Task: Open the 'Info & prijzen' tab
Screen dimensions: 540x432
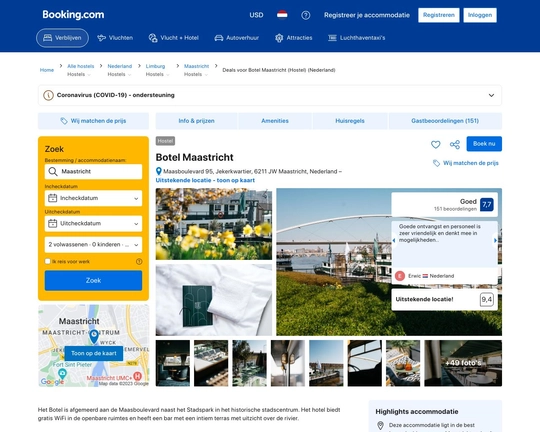Action: 196,121
